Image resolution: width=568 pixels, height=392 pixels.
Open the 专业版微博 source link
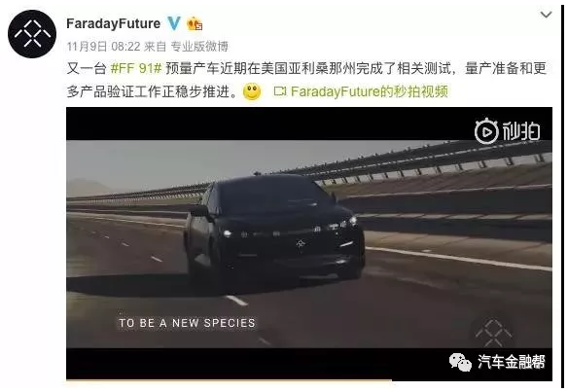(x=199, y=47)
